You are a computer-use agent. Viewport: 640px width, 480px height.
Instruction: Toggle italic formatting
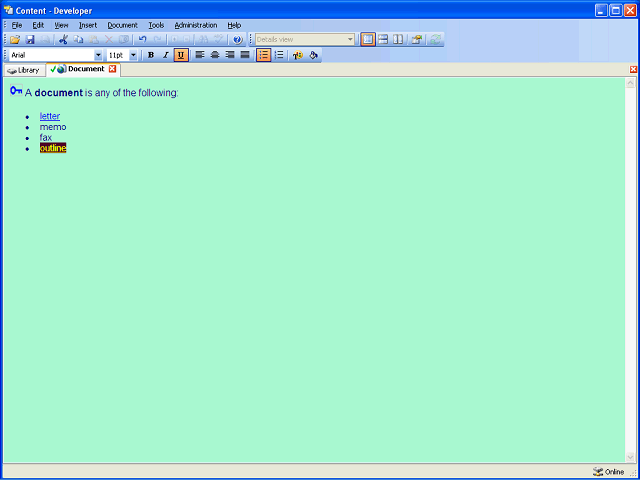[166, 55]
